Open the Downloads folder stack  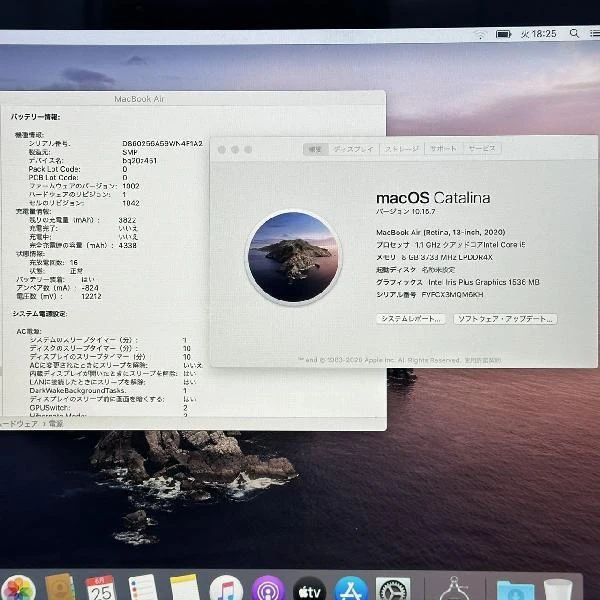coord(515,590)
